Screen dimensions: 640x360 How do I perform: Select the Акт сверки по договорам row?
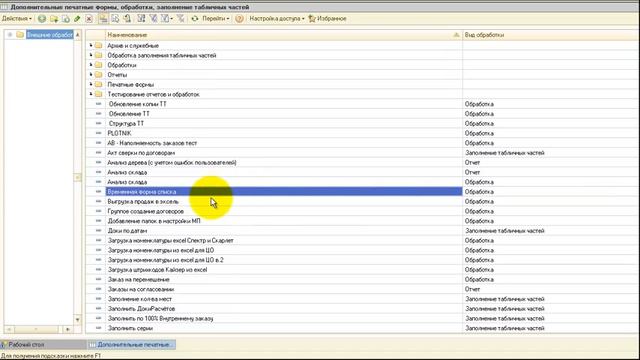pyautogui.click(x=362, y=153)
